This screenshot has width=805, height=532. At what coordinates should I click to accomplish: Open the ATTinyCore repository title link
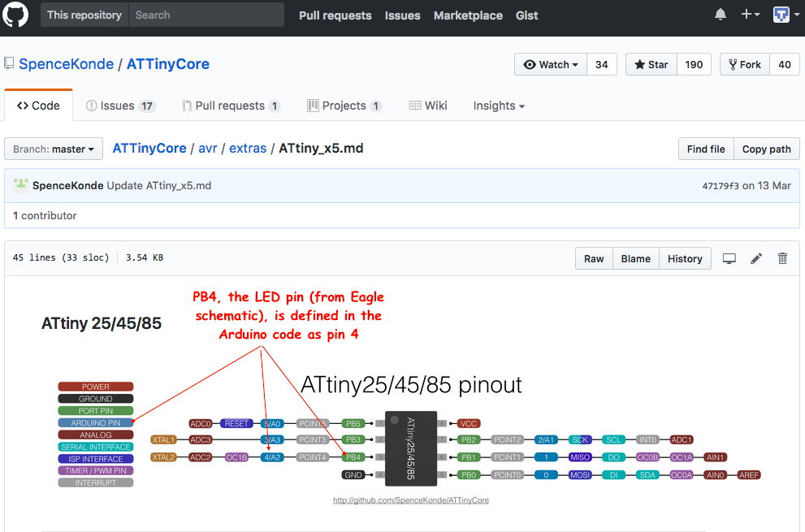tap(168, 64)
